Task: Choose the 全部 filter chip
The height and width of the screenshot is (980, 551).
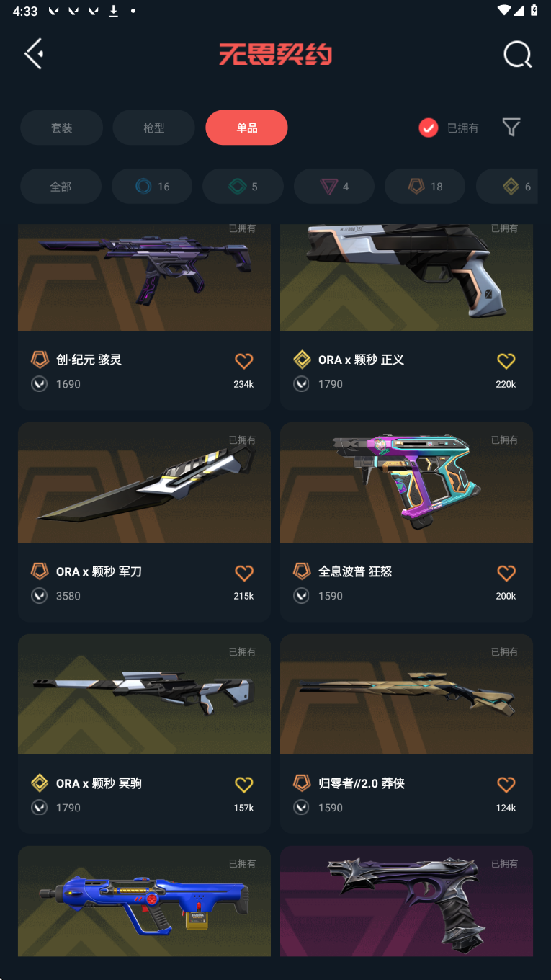Action: (61, 187)
